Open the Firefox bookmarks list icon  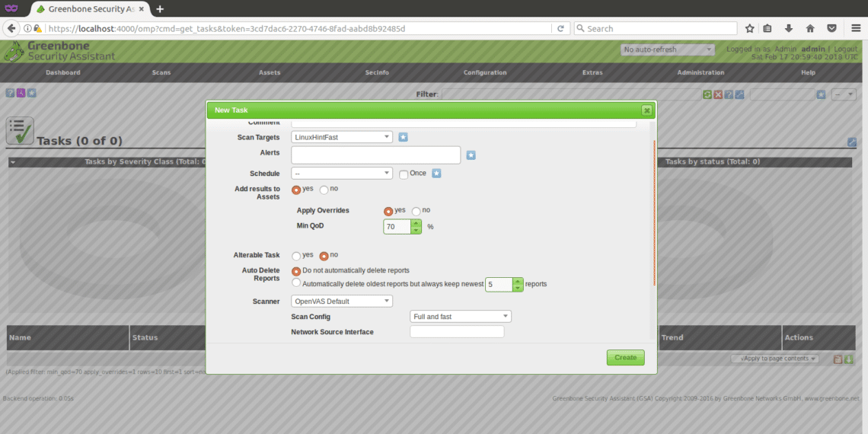pos(767,28)
